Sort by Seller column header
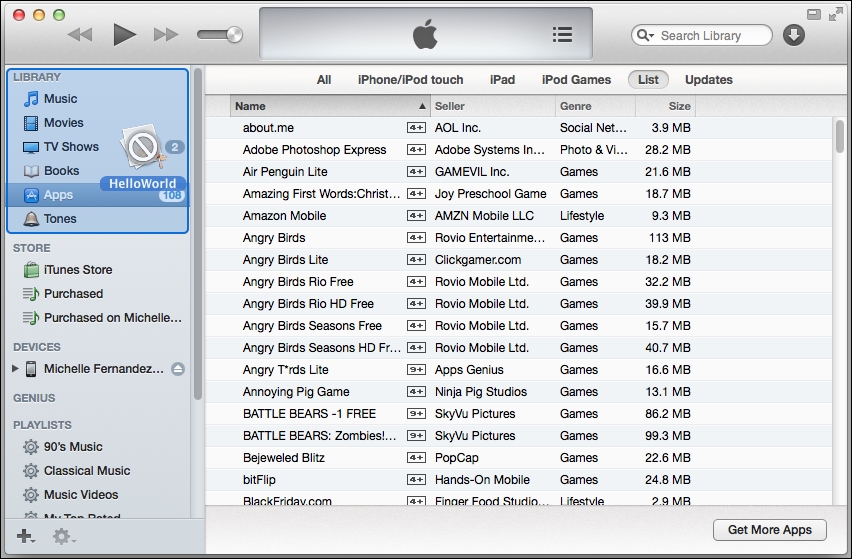The width and height of the screenshot is (852, 559). [x=493, y=106]
